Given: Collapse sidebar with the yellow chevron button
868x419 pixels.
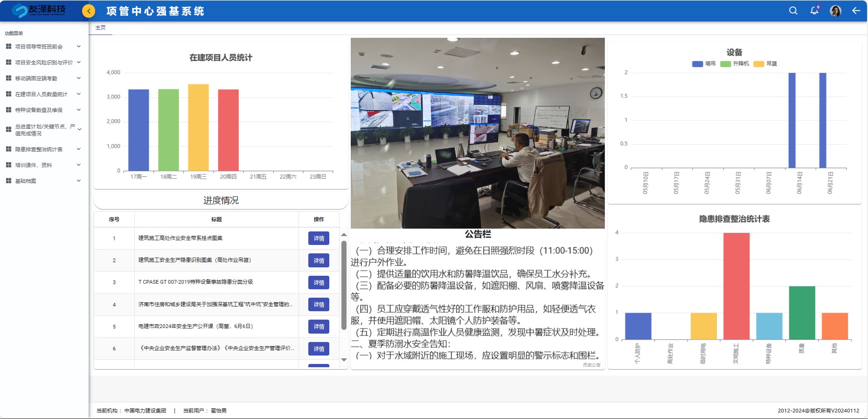Looking at the screenshot, I should click(x=88, y=11).
